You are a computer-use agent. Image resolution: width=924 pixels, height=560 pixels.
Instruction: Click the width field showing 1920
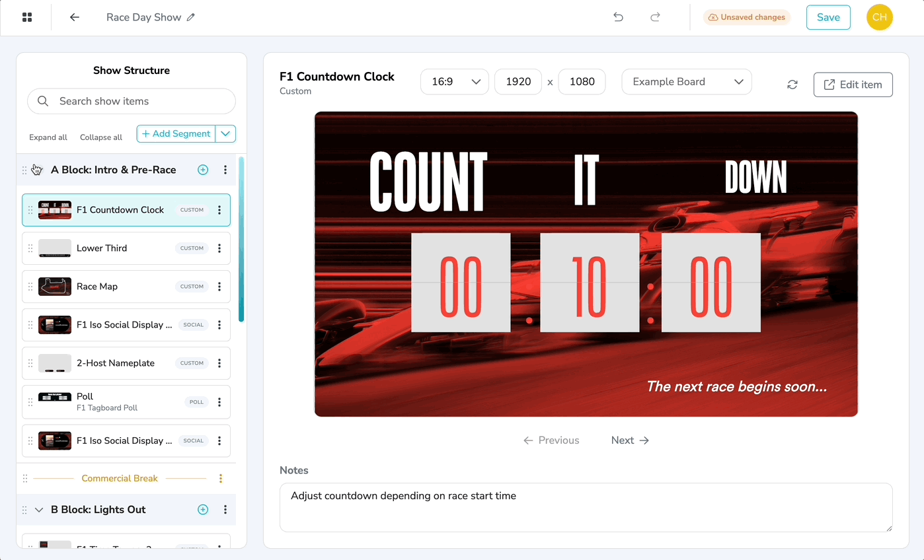[x=518, y=82]
